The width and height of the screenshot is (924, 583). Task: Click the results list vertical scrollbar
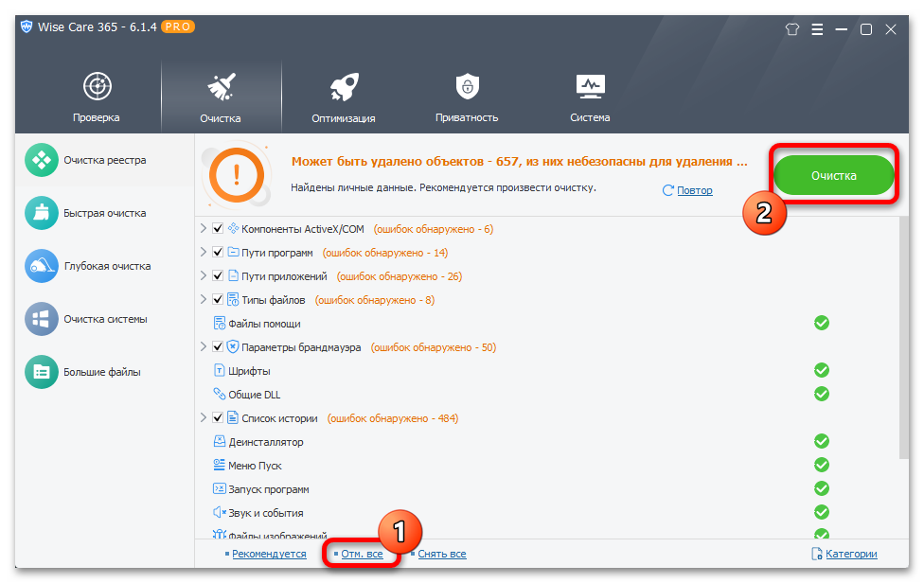pyautogui.click(x=904, y=338)
